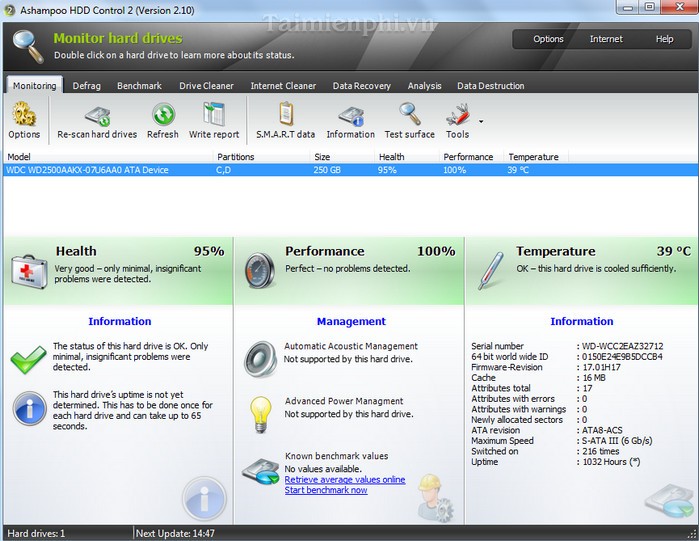Open the Write report tool
Screen dimensions: 699x541
[214, 116]
